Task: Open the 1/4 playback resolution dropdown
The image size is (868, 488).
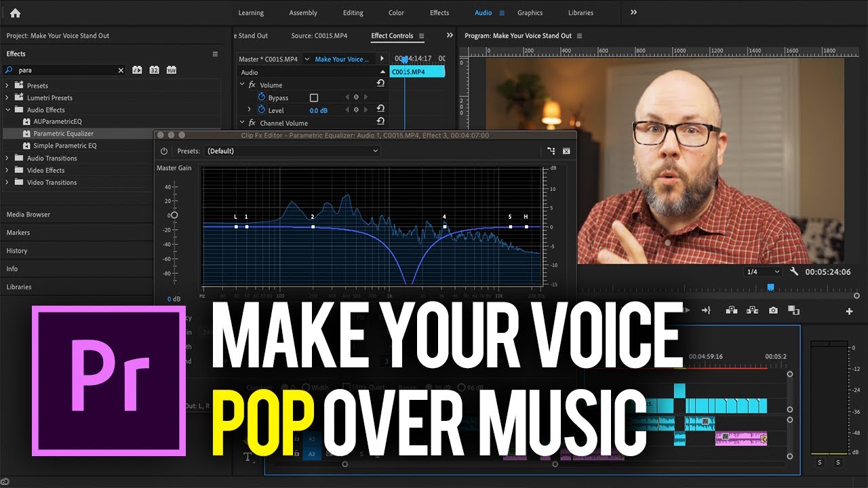Action: point(763,272)
